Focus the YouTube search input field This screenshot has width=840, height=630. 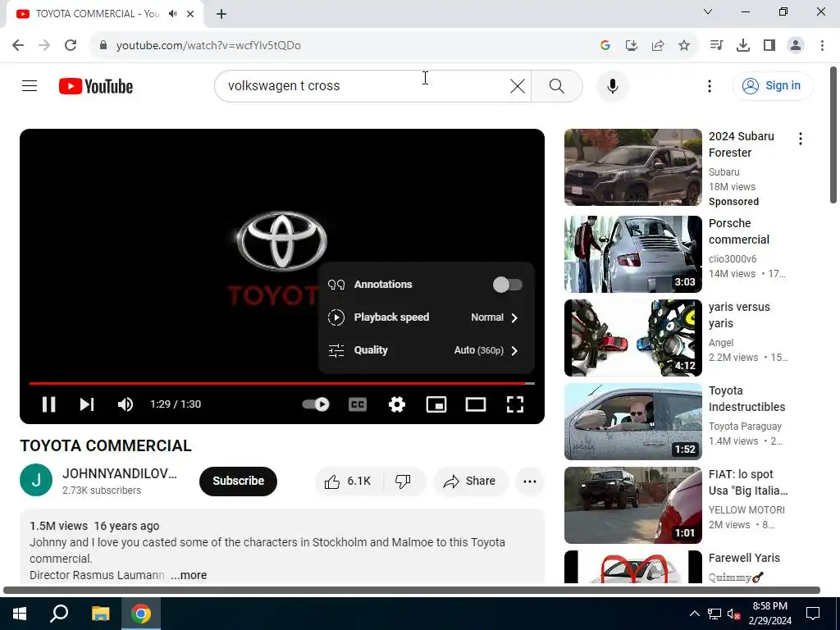click(x=364, y=85)
